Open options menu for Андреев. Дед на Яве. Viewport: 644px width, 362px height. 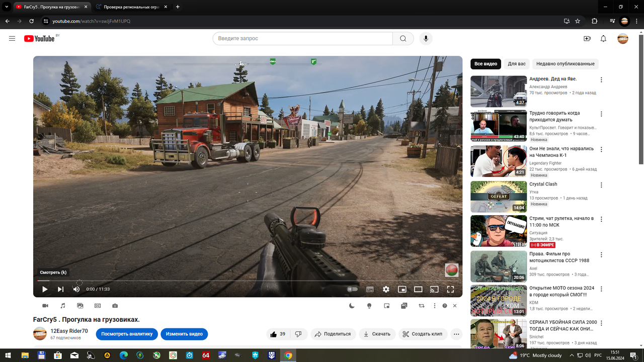pyautogui.click(x=601, y=79)
